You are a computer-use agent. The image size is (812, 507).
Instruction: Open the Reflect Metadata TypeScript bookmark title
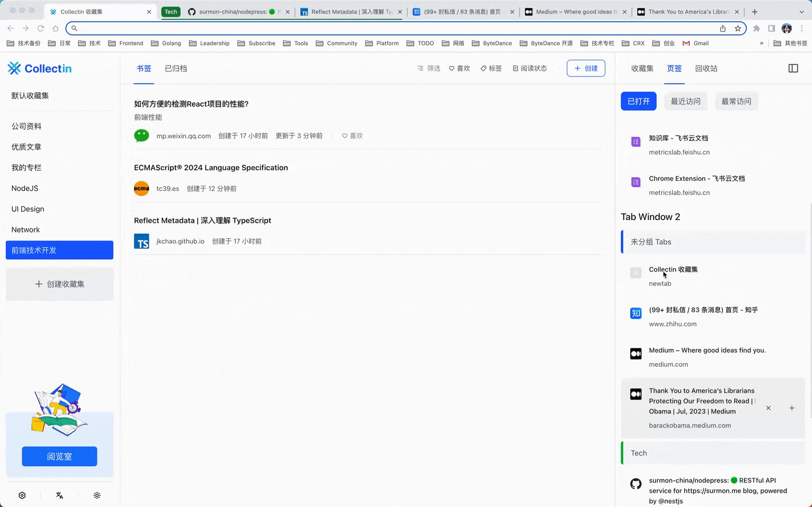203,221
